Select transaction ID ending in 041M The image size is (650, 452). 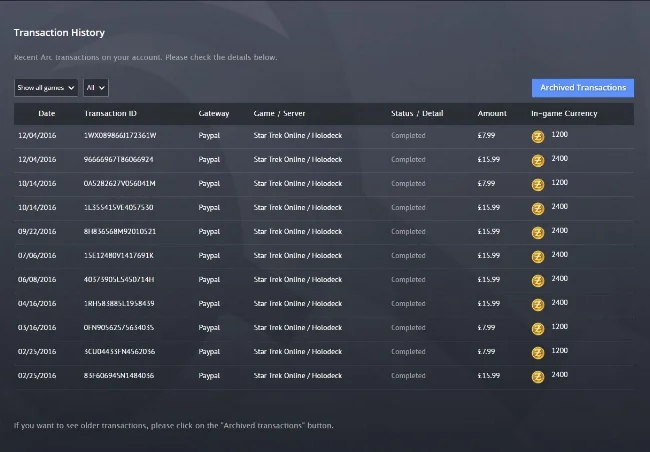(x=120, y=184)
